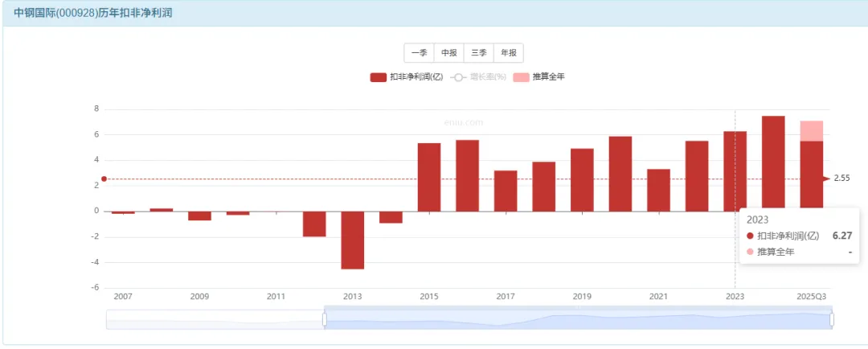This screenshot has width=868, height=349.
Task: Select the 2013 negative profit bar
Action: (353, 240)
